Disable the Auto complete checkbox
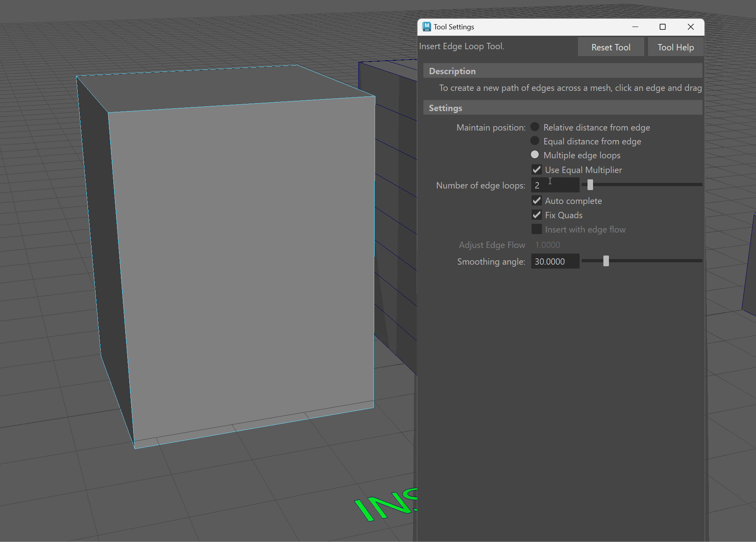 click(537, 201)
